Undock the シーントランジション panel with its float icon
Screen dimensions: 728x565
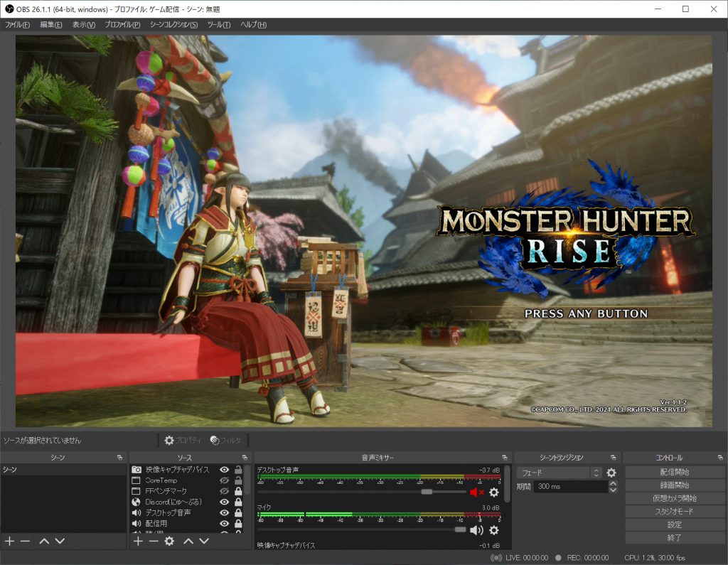[x=613, y=458]
